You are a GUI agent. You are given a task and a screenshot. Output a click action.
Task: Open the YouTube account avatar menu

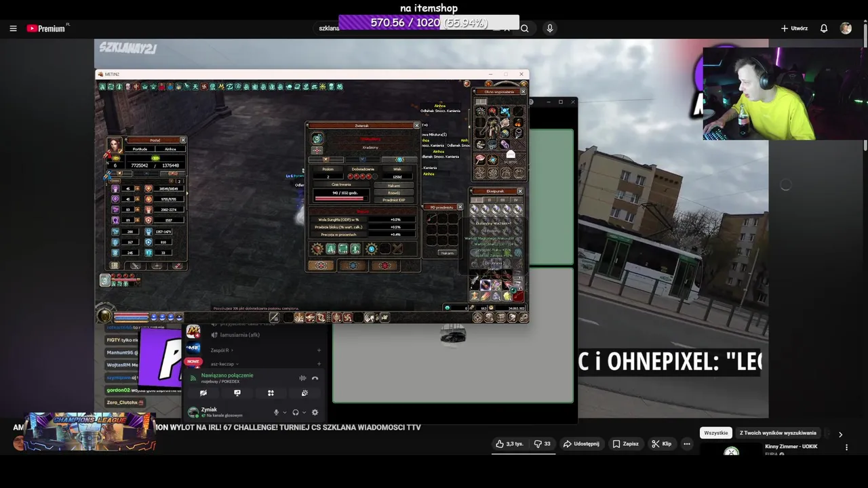(x=846, y=28)
